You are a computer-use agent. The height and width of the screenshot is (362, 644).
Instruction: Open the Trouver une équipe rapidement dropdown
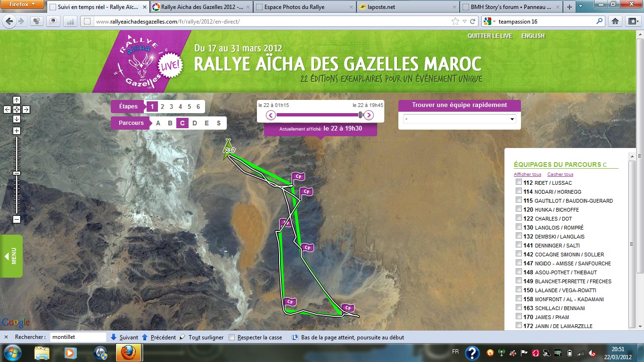coord(459,119)
